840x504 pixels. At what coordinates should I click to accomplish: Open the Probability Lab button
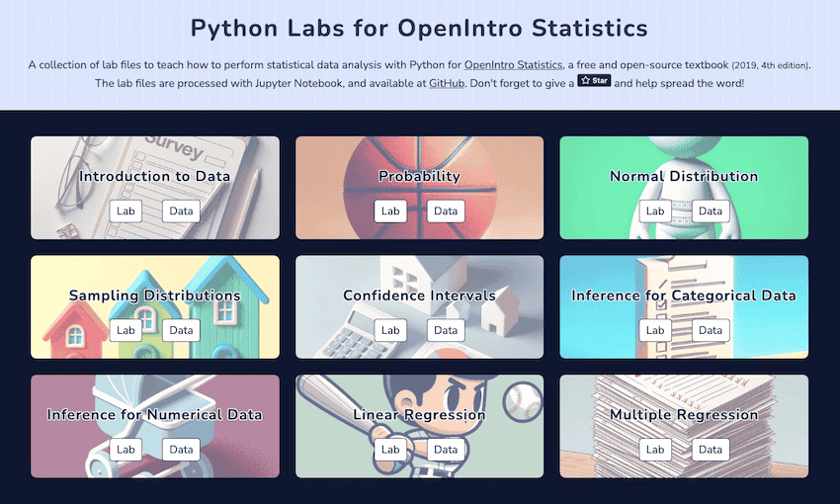click(390, 211)
